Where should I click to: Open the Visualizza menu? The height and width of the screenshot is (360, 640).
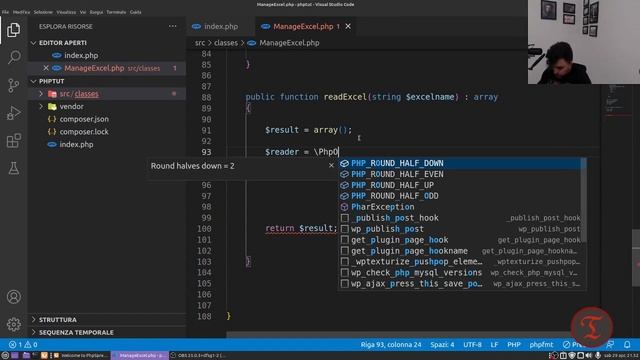tap(66, 12)
